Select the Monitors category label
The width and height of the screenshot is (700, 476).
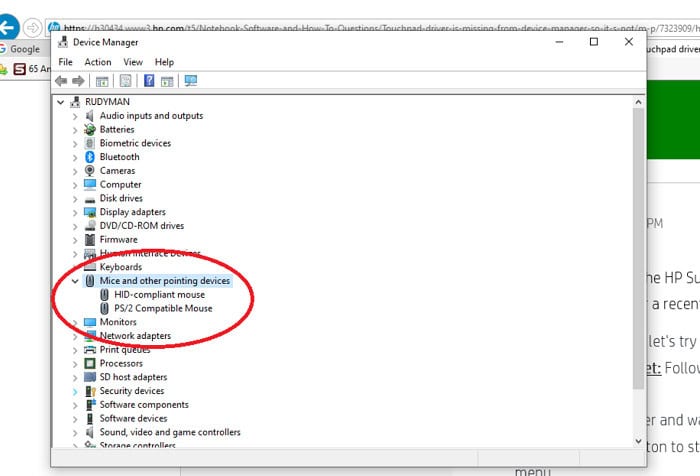[x=118, y=322]
